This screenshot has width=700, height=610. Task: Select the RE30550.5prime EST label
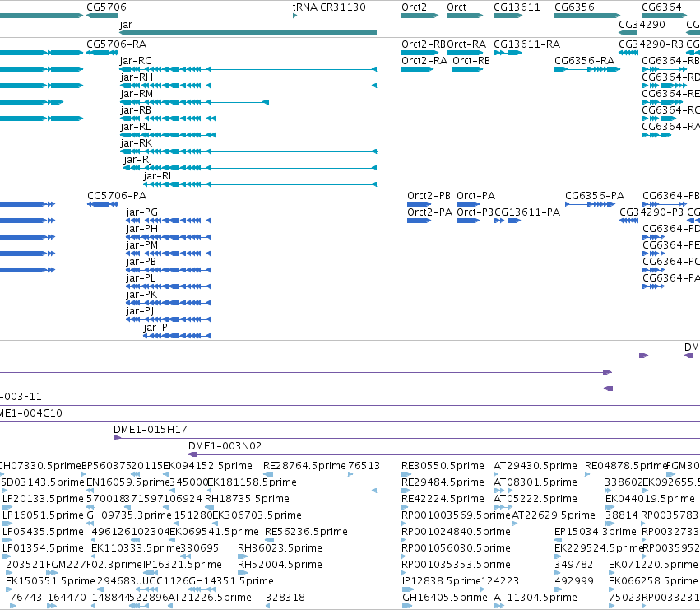(x=443, y=466)
